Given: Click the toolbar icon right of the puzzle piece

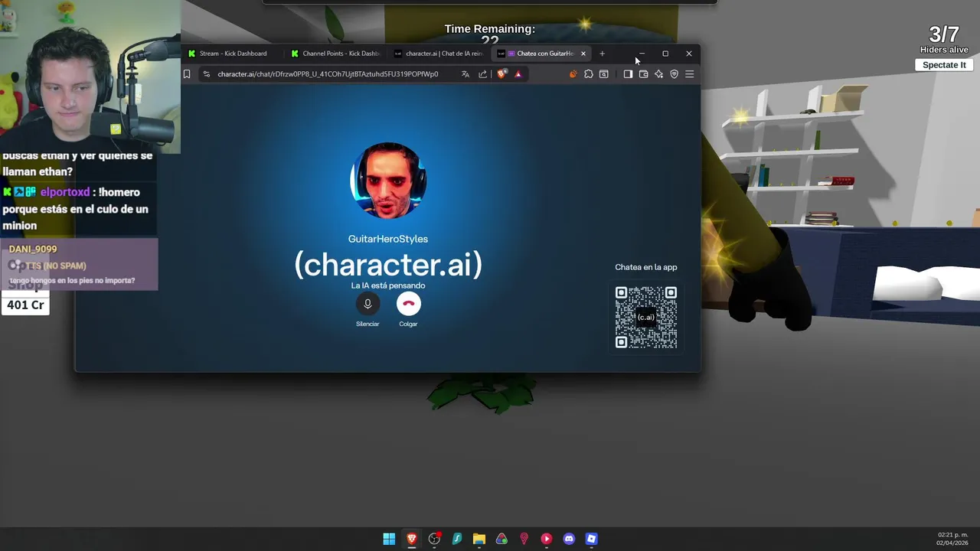Looking at the screenshot, I should tap(604, 74).
